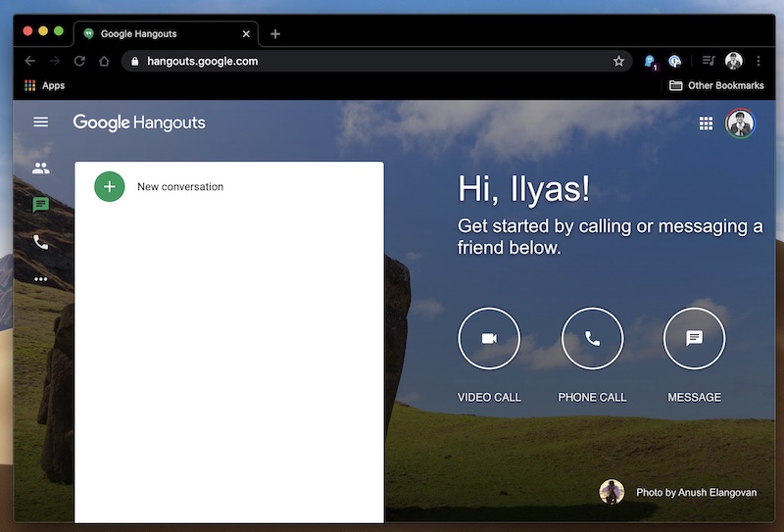
Task: Close the Google Hangouts tab
Action: pyautogui.click(x=246, y=33)
